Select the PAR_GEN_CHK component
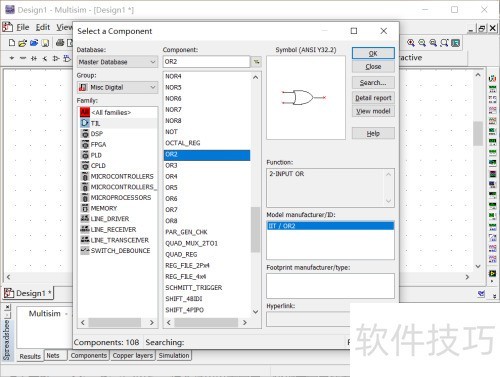Viewport: 500px width, 377px height. [207, 232]
